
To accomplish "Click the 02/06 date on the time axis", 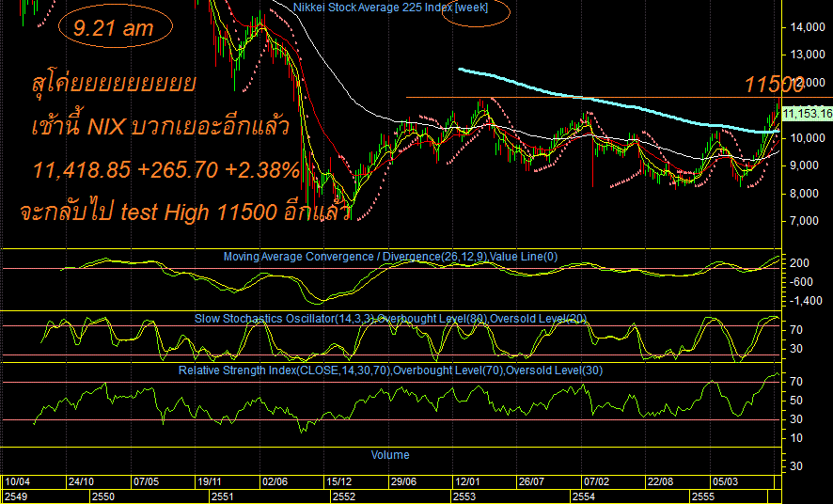I will click(275, 481).
